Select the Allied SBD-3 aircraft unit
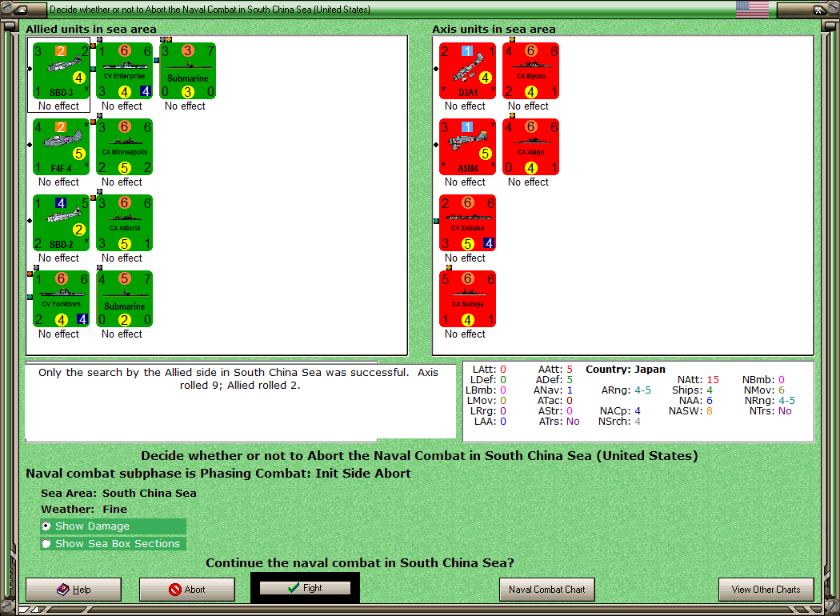Screen dimensions: 840x616 61,71
